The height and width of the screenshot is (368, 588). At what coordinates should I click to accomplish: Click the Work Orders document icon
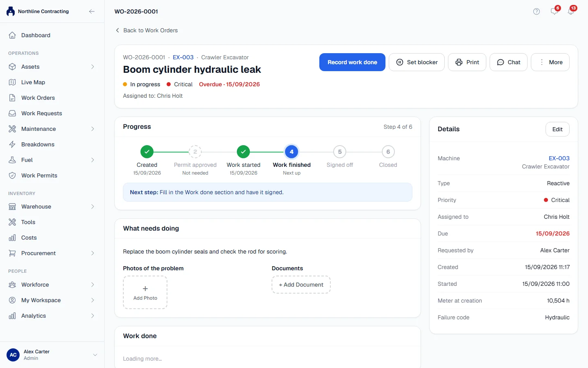coord(12,98)
